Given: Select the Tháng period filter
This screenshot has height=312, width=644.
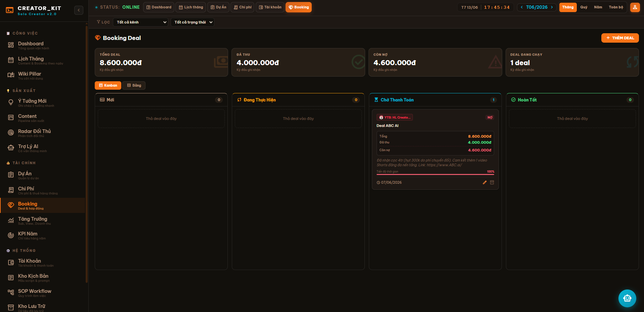Looking at the screenshot, I should tap(568, 7).
